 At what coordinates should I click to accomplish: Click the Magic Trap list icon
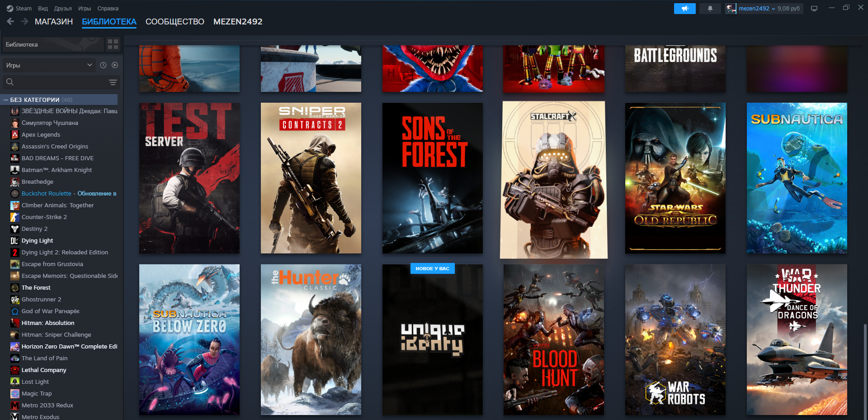(x=15, y=394)
